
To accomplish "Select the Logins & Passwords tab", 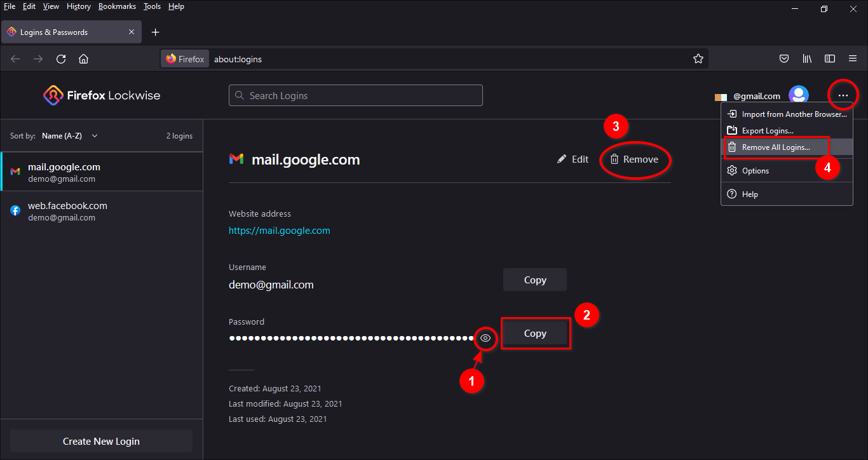I will point(71,32).
